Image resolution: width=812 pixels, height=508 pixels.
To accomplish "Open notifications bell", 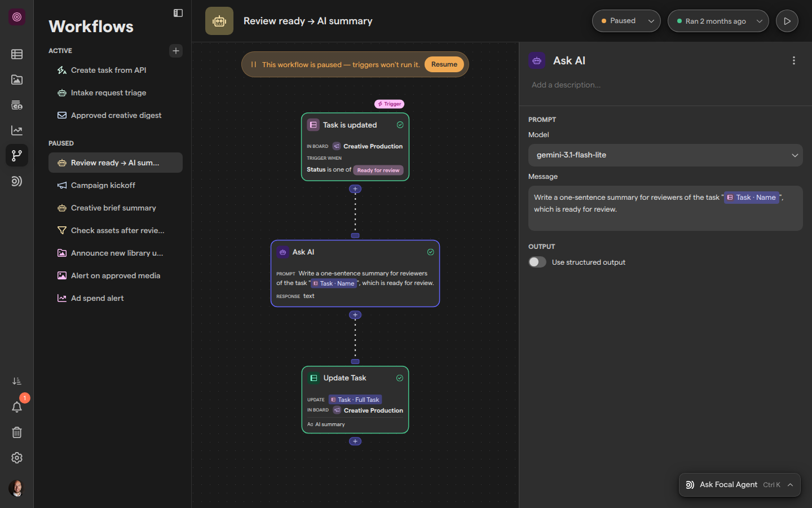I will pos(17,407).
